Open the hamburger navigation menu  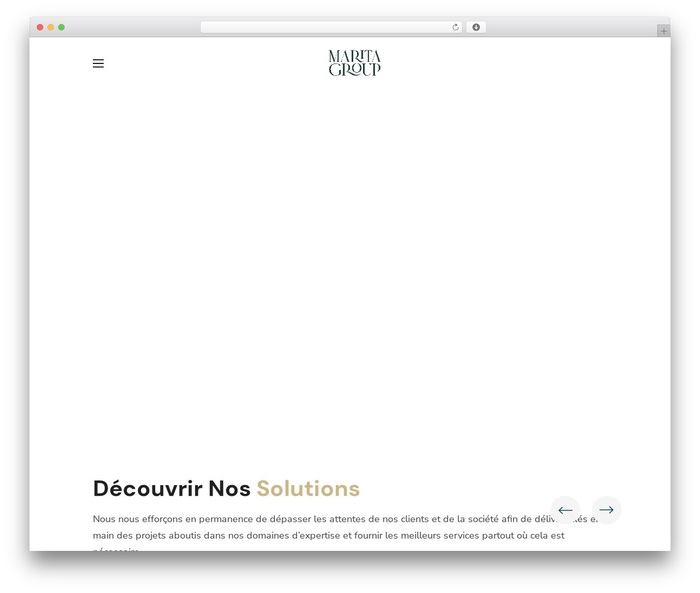coord(98,63)
